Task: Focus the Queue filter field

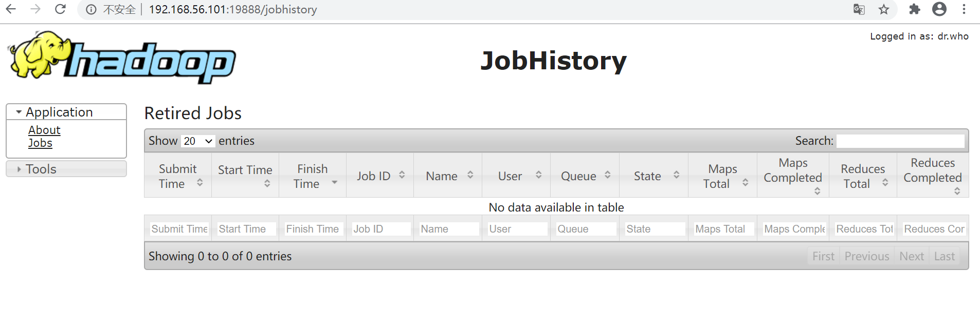Action: pyautogui.click(x=586, y=229)
